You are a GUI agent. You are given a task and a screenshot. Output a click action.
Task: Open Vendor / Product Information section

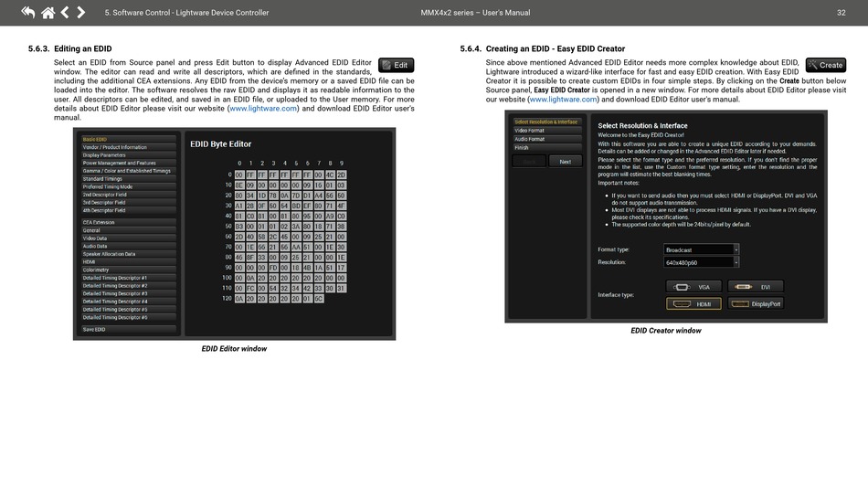point(129,147)
